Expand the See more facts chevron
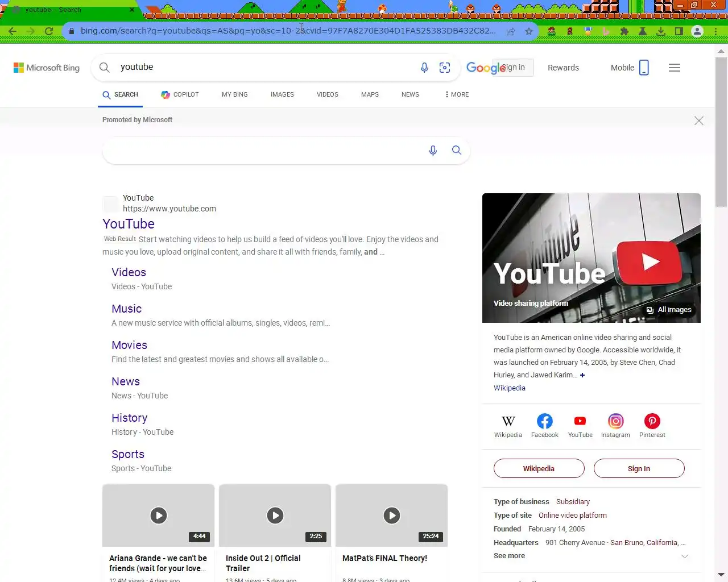The image size is (728, 582). pyautogui.click(x=685, y=556)
